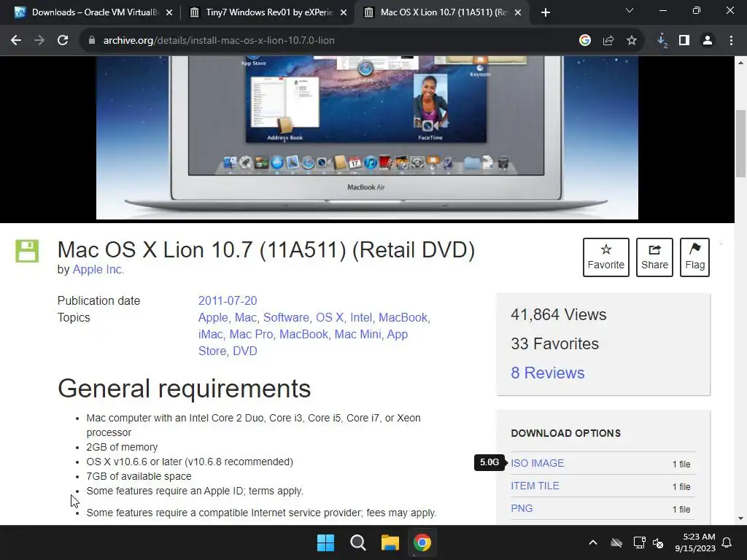Open the Mac Pro topic link
The height and width of the screenshot is (560, 747).
pyautogui.click(x=251, y=334)
